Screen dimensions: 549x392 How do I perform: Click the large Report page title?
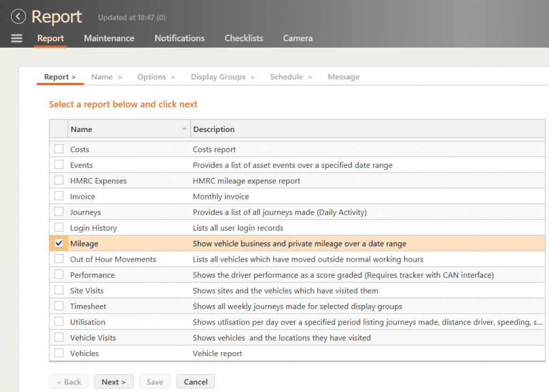pyautogui.click(x=57, y=17)
